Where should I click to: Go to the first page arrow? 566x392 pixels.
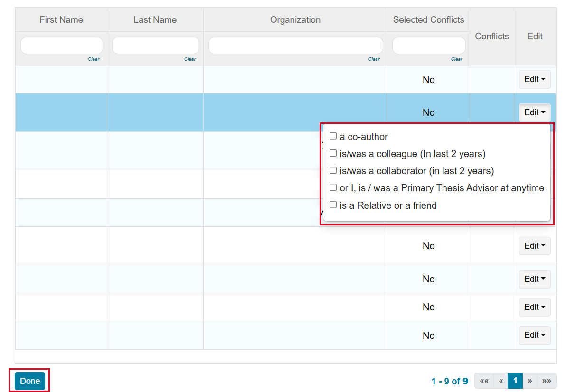[484, 381]
